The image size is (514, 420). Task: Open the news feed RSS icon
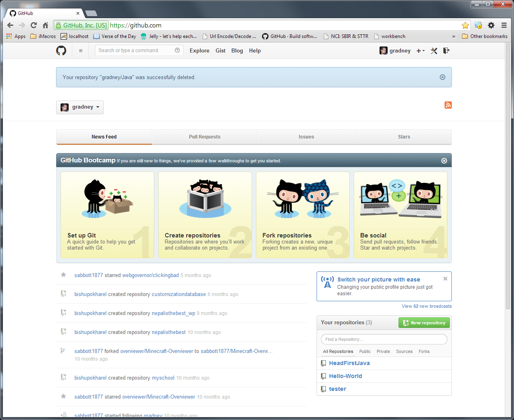tap(448, 105)
